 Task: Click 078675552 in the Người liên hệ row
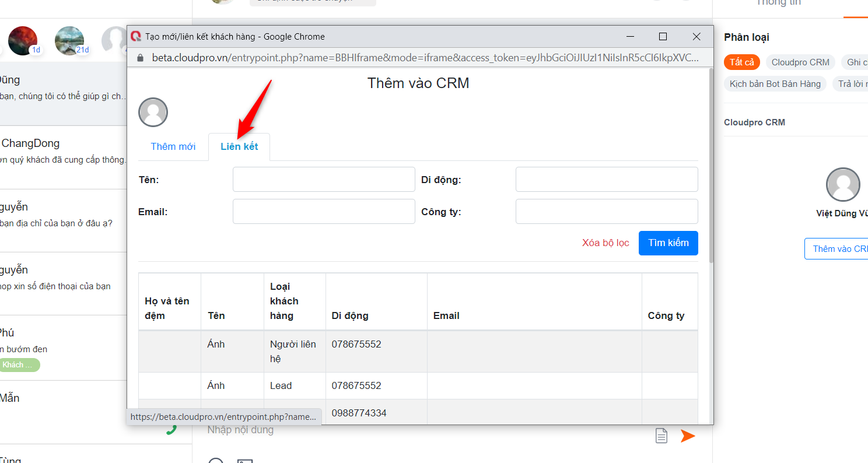click(x=356, y=344)
